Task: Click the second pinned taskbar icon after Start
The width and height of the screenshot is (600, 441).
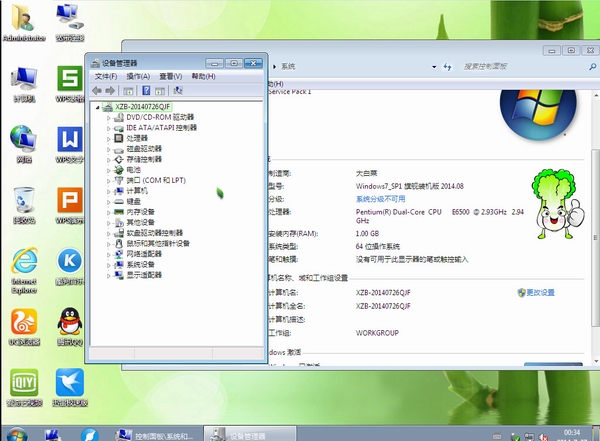Action: point(52,435)
